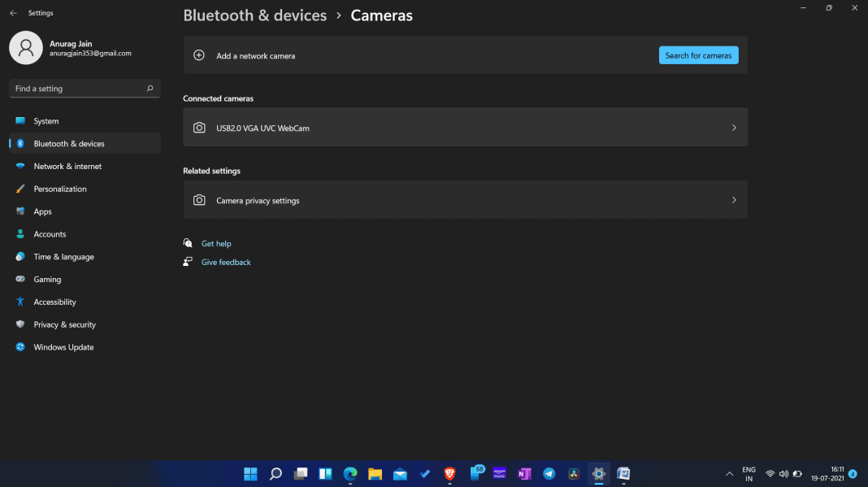Launch Telegram from the taskbar
Image resolution: width=868 pixels, height=487 pixels.
point(549,473)
